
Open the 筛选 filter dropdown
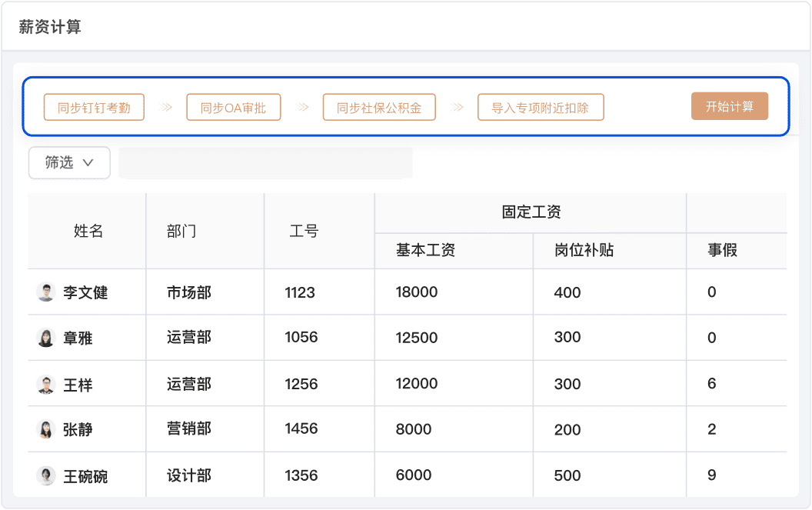pos(69,162)
